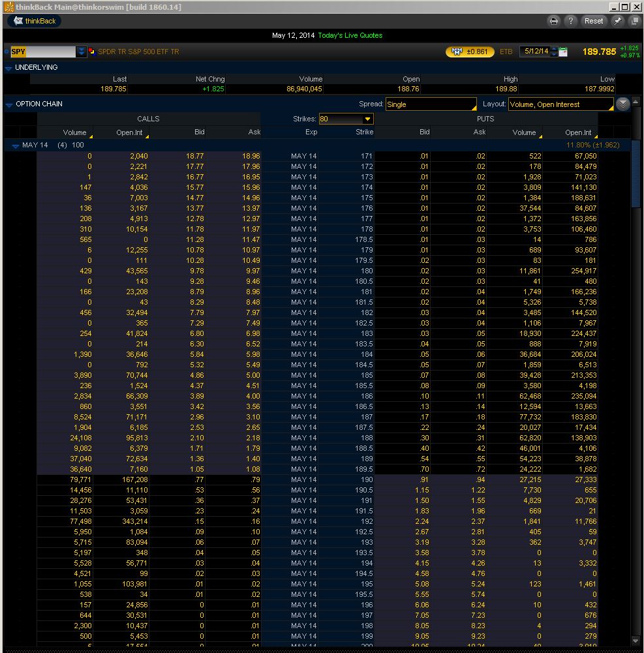The height and width of the screenshot is (653, 644).
Task: Click the 5/12/14 date field
Action: 536,52
